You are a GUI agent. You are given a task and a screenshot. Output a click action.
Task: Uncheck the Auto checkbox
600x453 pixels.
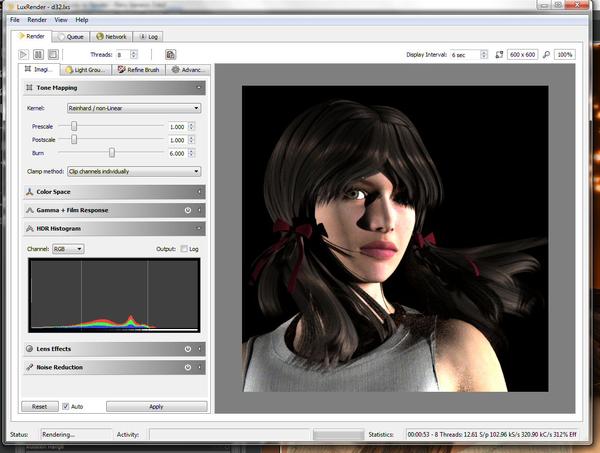tap(66, 407)
